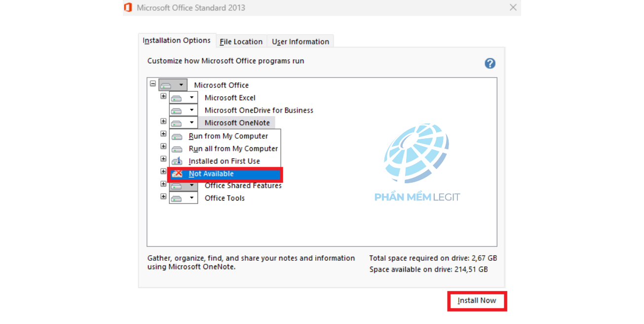Open the Microsoft Office install-state dropdown
This screenshot has width=644, height=324.
pos(173,85)
